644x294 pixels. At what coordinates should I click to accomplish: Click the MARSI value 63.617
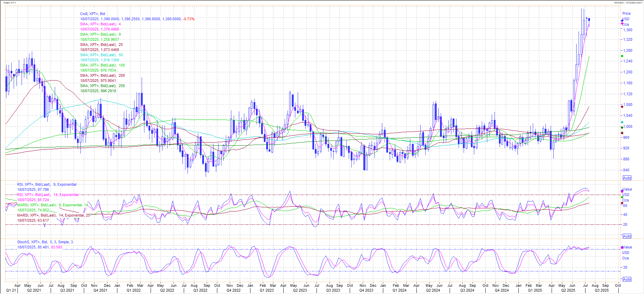pyautogui.click(x=43, y=221)
